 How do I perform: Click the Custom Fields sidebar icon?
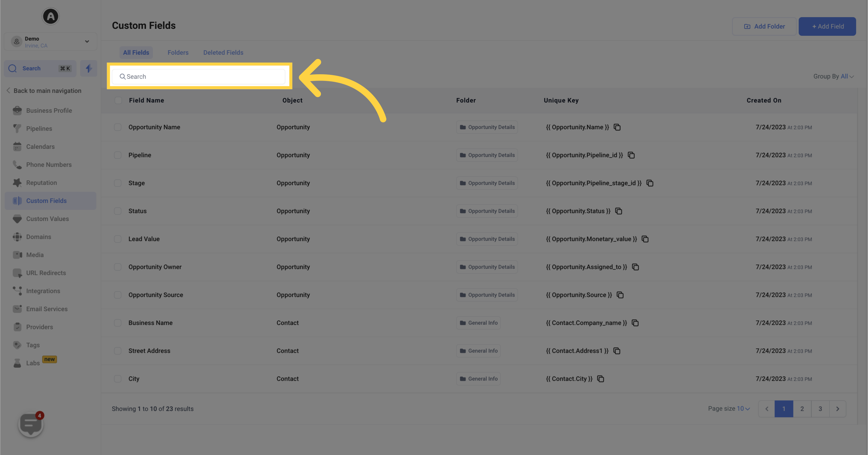(x=17, y=201)
